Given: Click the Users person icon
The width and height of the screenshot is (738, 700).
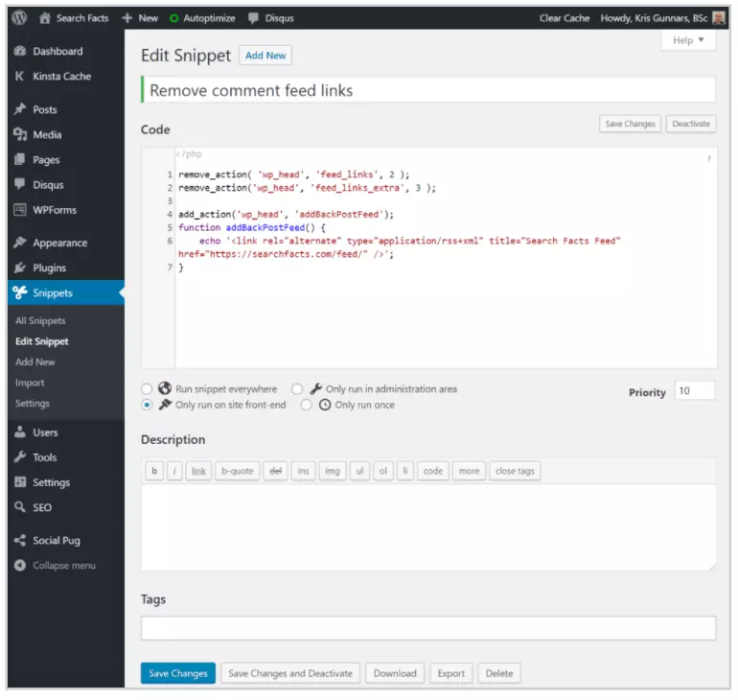Looking at the screenshot, I should click(20, 432).
